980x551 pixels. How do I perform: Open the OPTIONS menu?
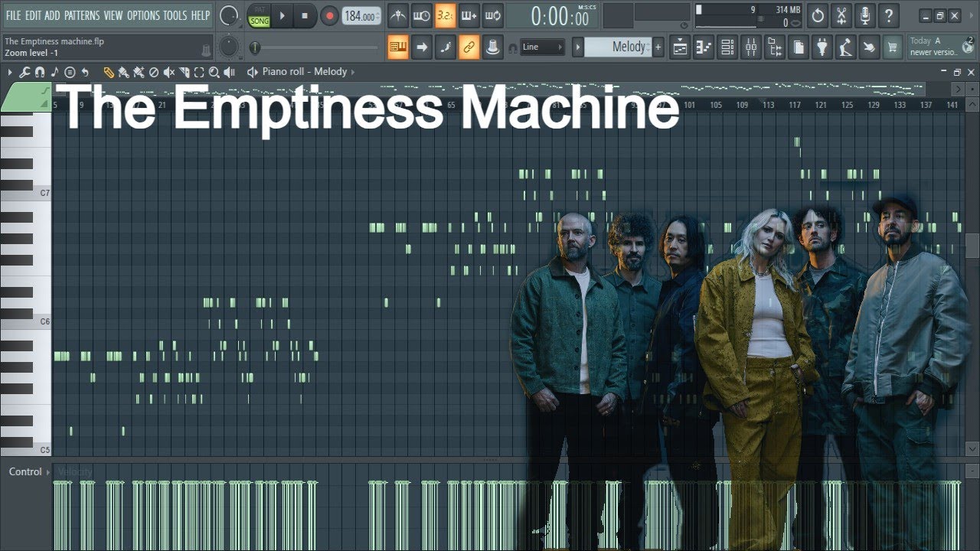click(143, 15)
